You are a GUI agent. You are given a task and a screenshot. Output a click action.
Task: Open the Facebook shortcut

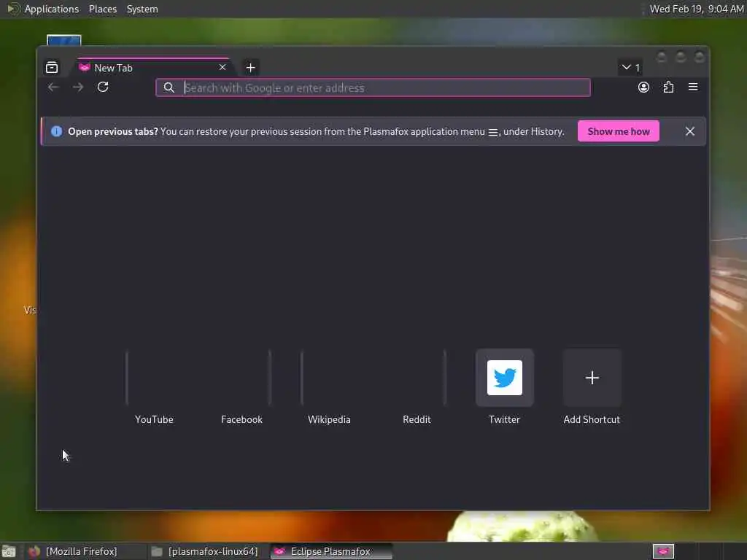(x=241, y=388)
